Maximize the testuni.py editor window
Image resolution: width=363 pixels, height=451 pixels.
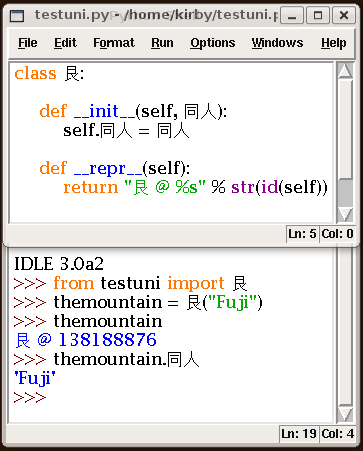tap(318, 15)
